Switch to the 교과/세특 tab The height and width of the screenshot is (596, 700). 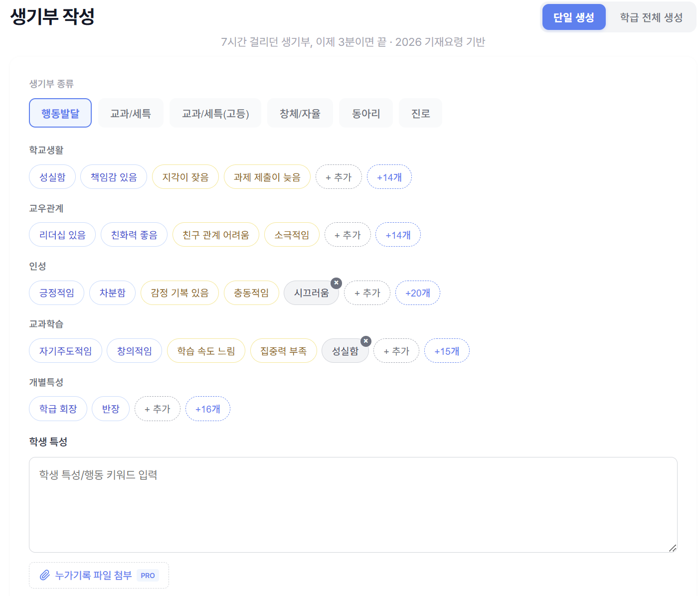point(131,113)
